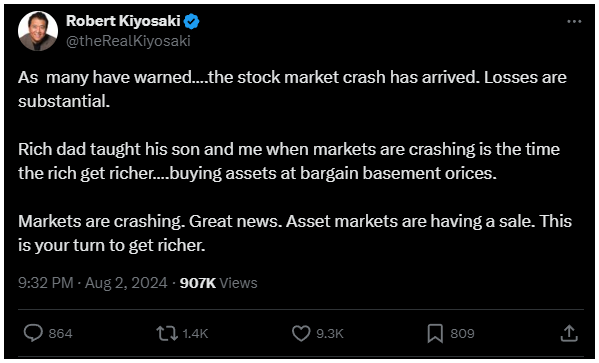Open the share upload arrow icon
This screenshot has height=363, width=599.
[x=568, y=333]
